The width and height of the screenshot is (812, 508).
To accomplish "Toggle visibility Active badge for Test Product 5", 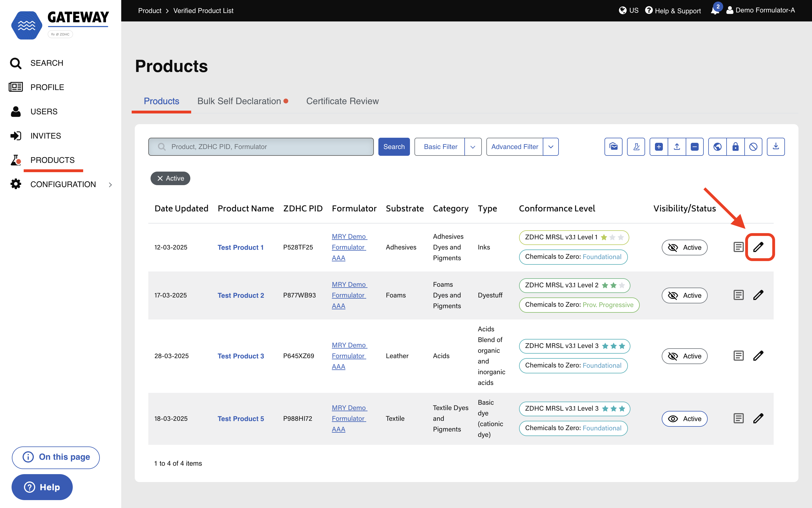I will tap(685, 419).
